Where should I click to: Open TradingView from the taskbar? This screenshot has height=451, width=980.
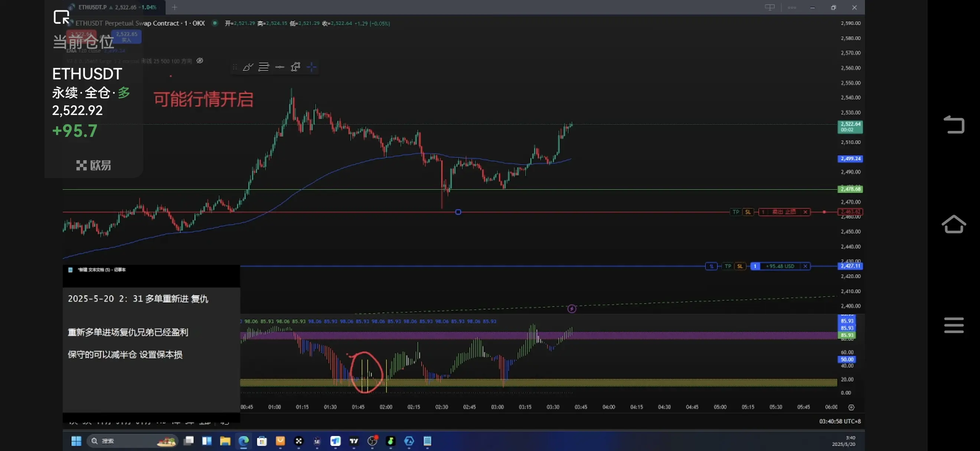[x=354, y=441]
